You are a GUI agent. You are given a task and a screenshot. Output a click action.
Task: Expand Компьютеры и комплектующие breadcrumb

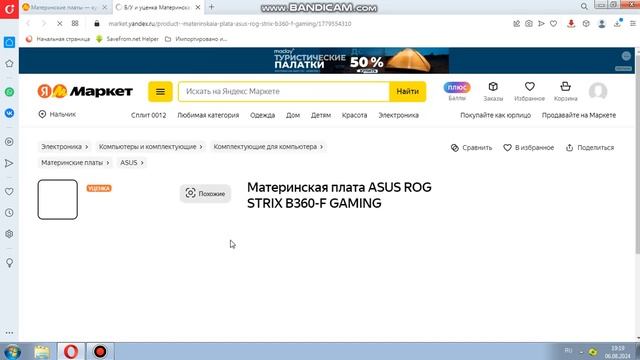151,147
